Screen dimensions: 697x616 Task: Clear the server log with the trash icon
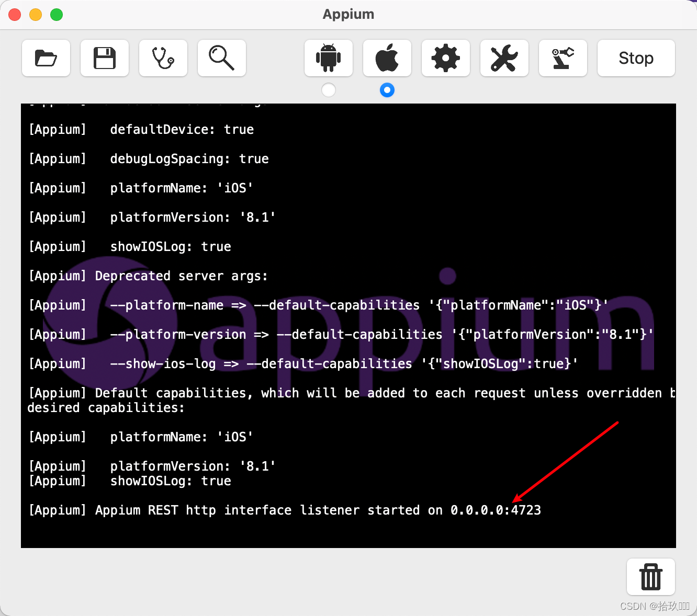click(650, 577)
